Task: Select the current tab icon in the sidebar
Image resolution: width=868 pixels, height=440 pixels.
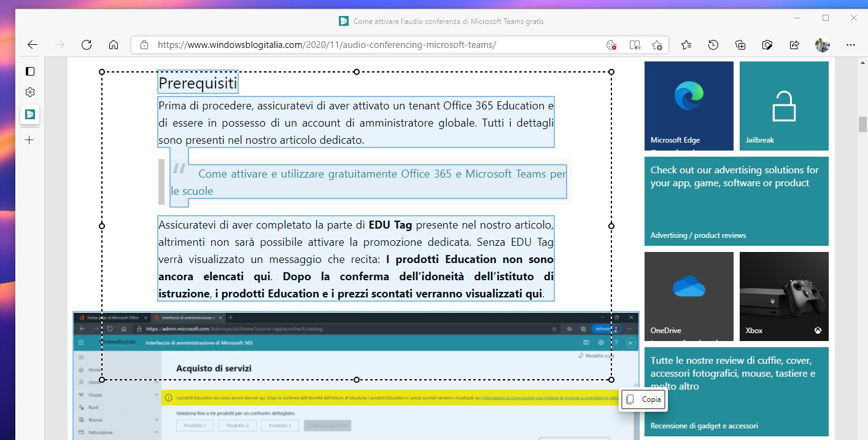Action: tap(30, 114)
